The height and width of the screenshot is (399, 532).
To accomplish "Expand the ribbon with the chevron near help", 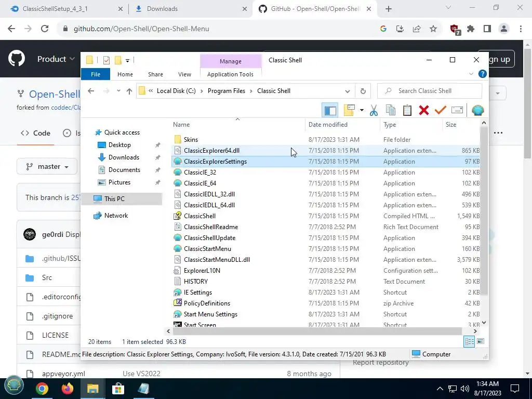I will pos(471,74).
